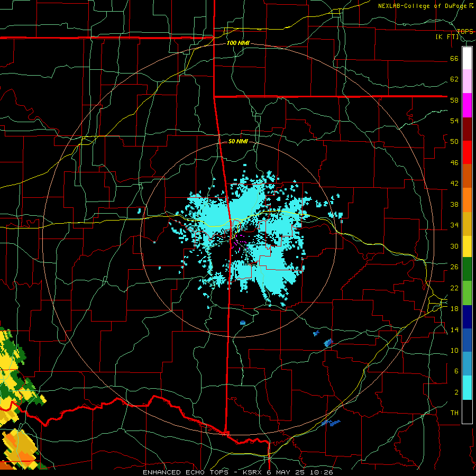Select the white swatch in the legend
The width and height of the screenshot is (476, 476).
[x=467, y=58]
